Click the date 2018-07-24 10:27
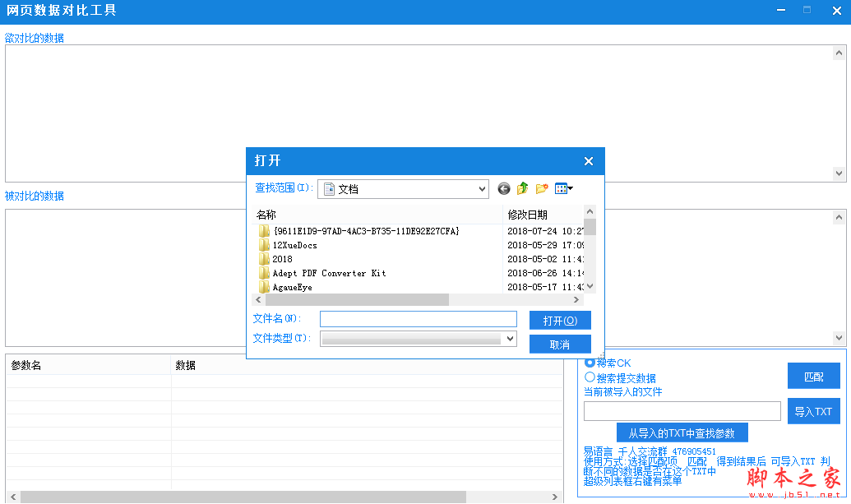851x504 pixels. [x=545, y=231]
